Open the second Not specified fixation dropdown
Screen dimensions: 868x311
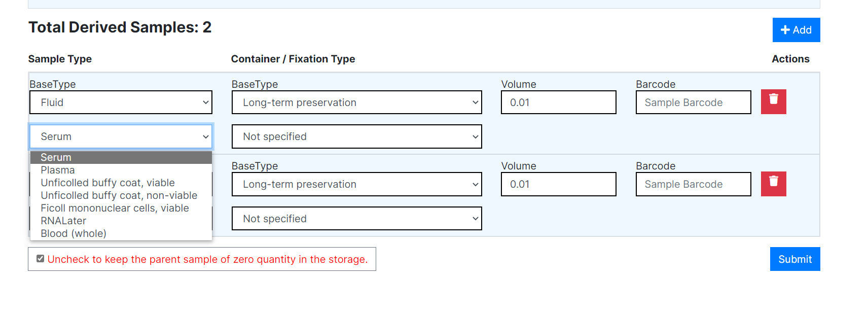(x=356, y=218)
